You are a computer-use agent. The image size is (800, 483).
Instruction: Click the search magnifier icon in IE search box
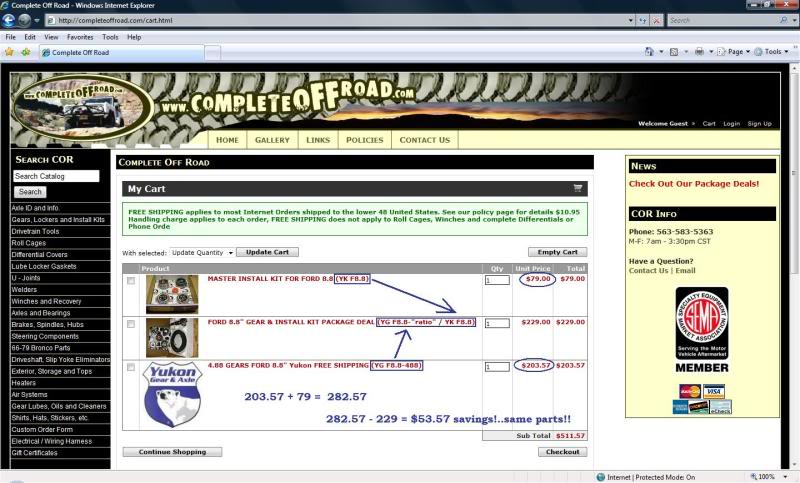(784, 20)
